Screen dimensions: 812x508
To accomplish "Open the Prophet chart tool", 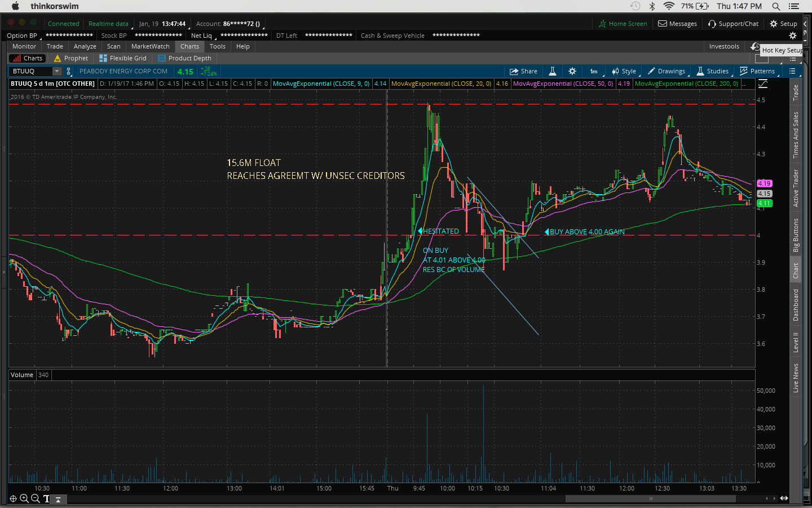I will (x=71, y=58).
